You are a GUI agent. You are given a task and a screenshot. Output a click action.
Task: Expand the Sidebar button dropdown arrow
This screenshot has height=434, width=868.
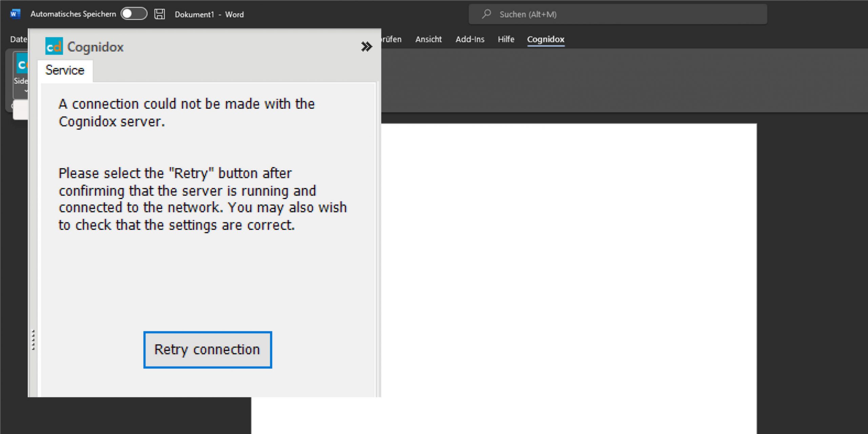(x=26, y=91)
